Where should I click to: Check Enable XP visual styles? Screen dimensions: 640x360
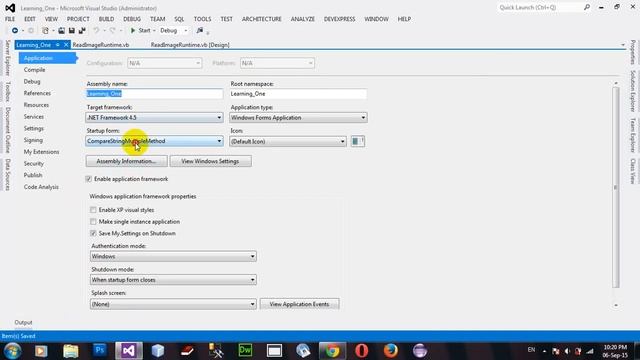pyautogui.click(x=93, y=210)
